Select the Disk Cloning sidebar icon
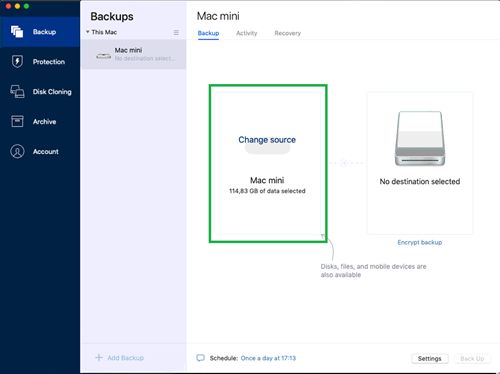Viewport: 500px width, 374px height. pos(17,91)
